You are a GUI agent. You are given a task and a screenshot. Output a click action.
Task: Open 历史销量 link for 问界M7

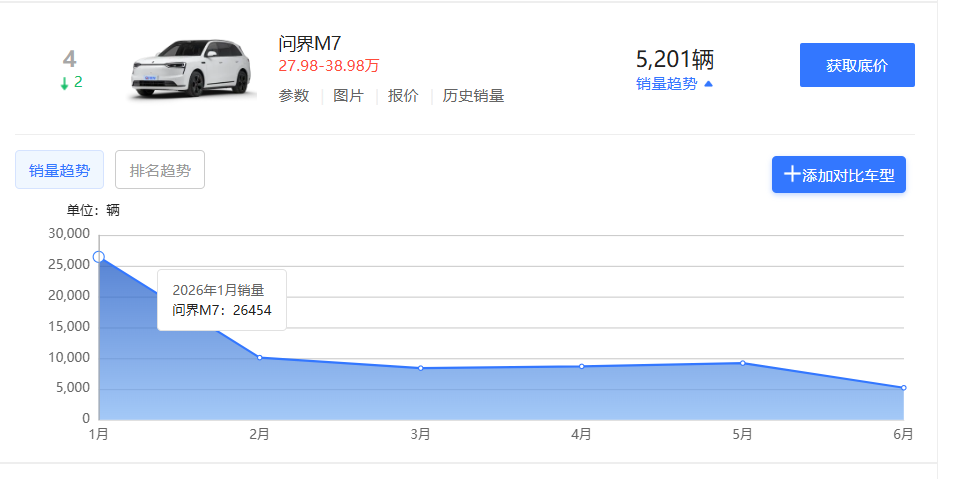coord(473,96)
